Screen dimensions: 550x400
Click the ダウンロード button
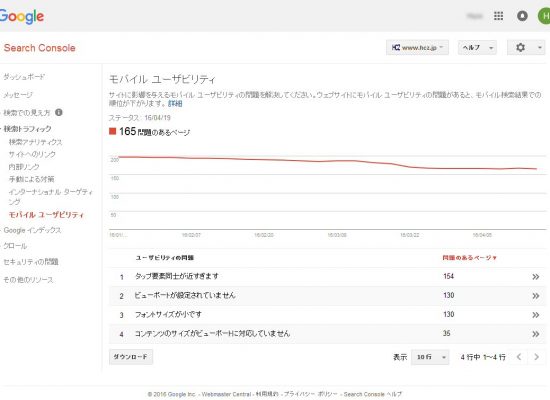(x=131, y=357)
